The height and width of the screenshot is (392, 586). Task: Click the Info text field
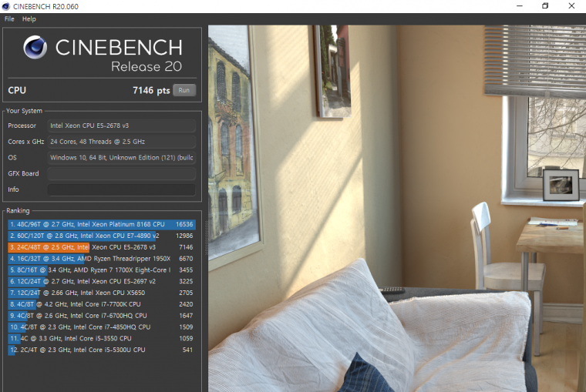click(x=122, y=189)
